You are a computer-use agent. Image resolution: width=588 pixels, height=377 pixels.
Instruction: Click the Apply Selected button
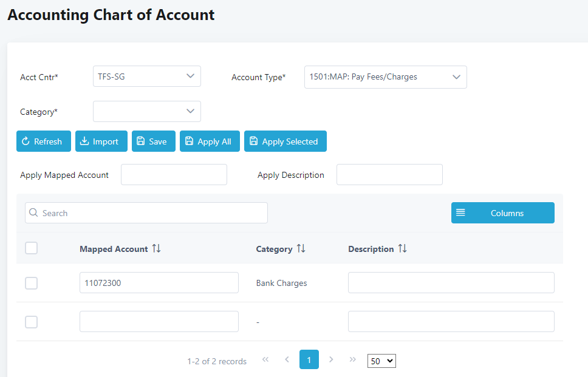(x=285, y=141)
